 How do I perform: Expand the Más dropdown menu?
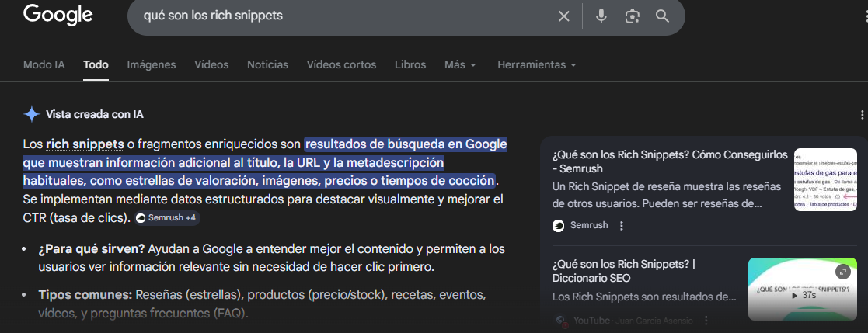click(x=460, y=64)
